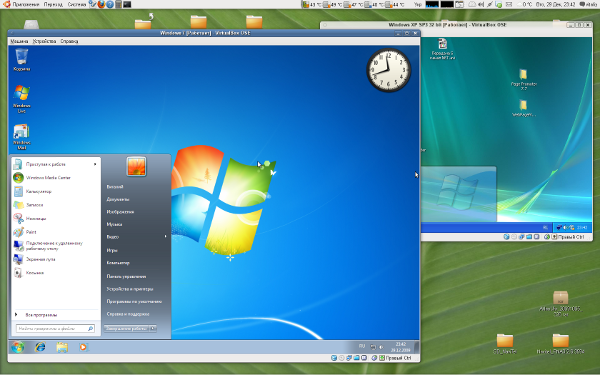Click the mouse integration icon in Windows 7 VirtualBox status bar

(x=374, y=358)
